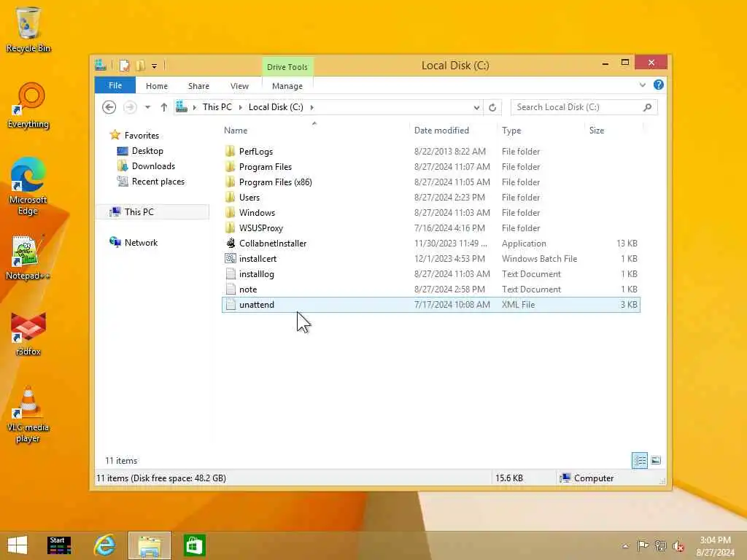Open the Everything desktop shortcut
Viewport: 747px width, 560px height.
[28, 106]
